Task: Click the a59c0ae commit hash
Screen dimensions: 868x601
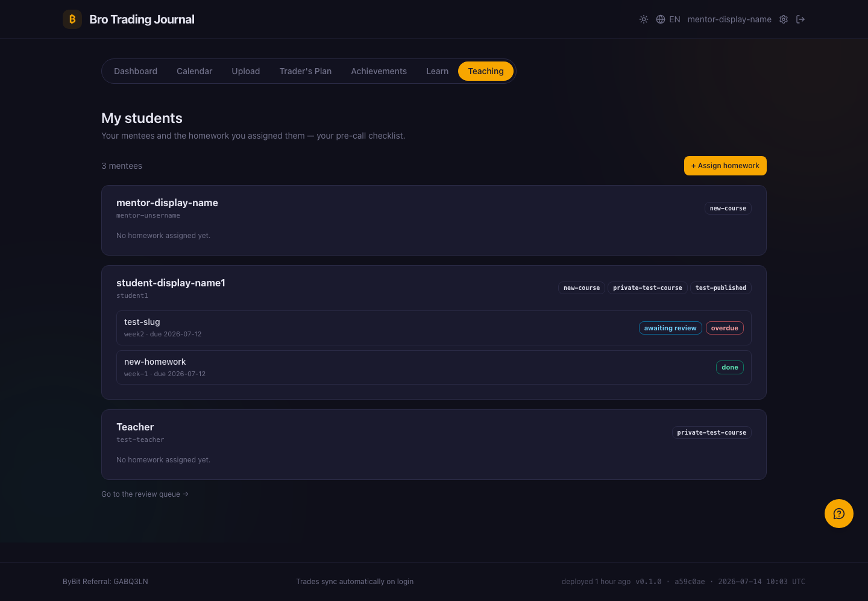Action: click(690, 582)
